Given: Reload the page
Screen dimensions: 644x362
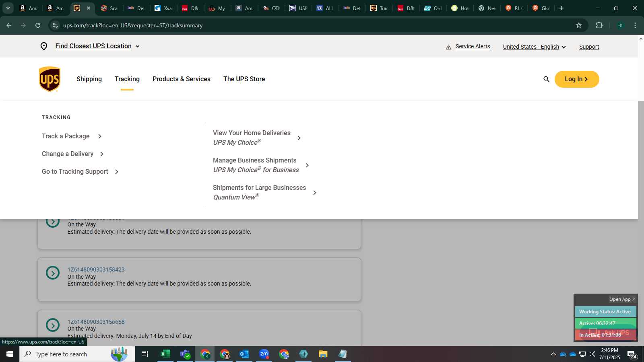Looking at the screenshot, I should 38,25.
